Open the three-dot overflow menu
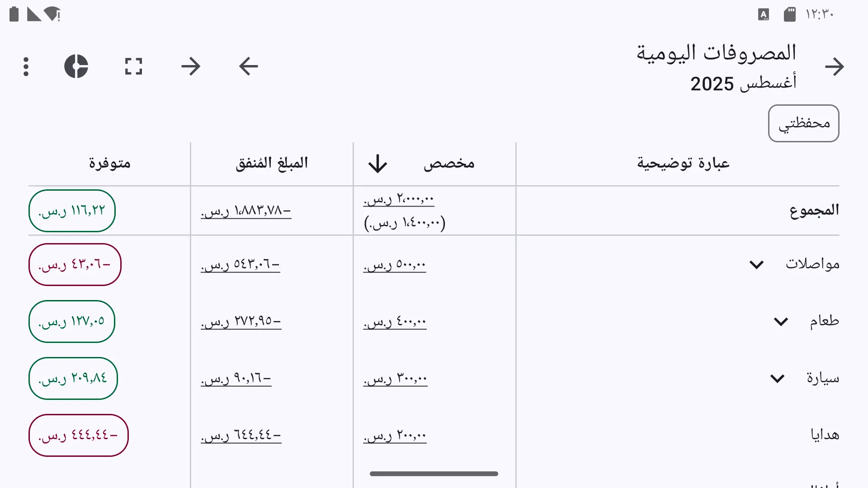 26,66
